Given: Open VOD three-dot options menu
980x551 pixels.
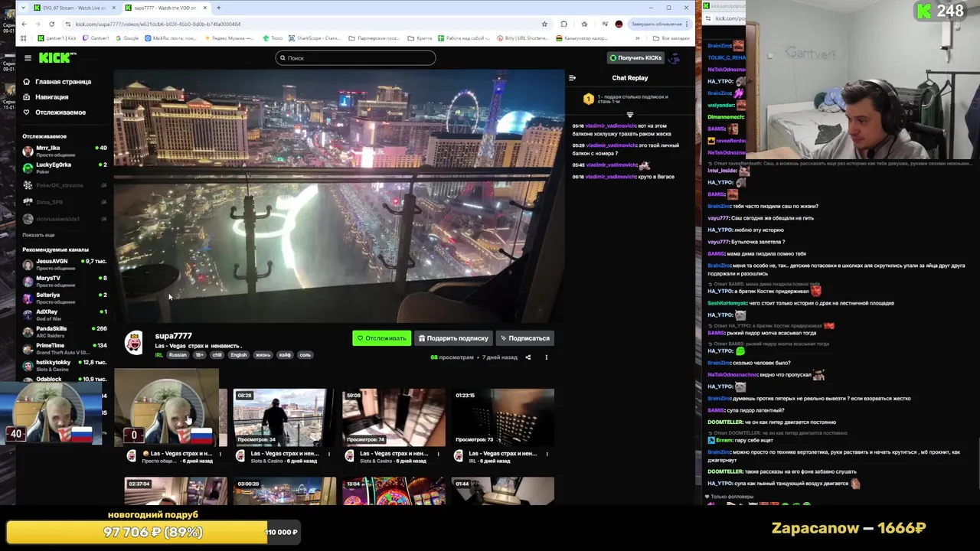Looking at the screenshot, I should pos(547,357).
